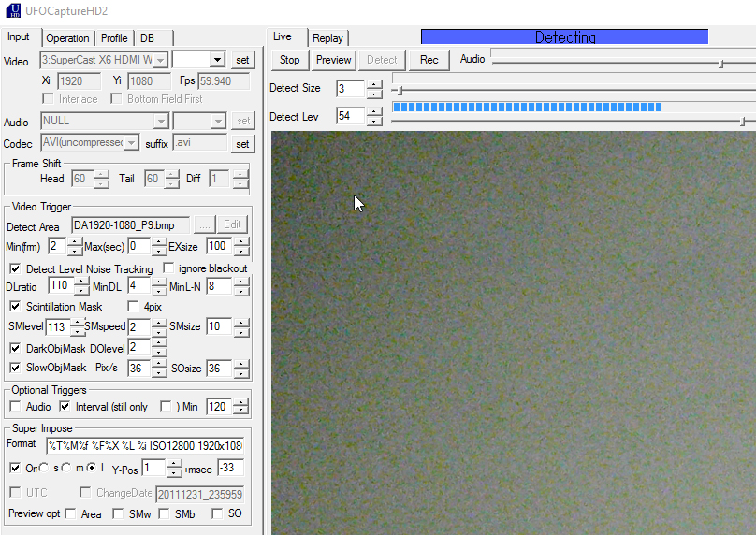Increase SOsize value with up arrow
Screen dimensions: 756x535
click(x=241, y=364)
